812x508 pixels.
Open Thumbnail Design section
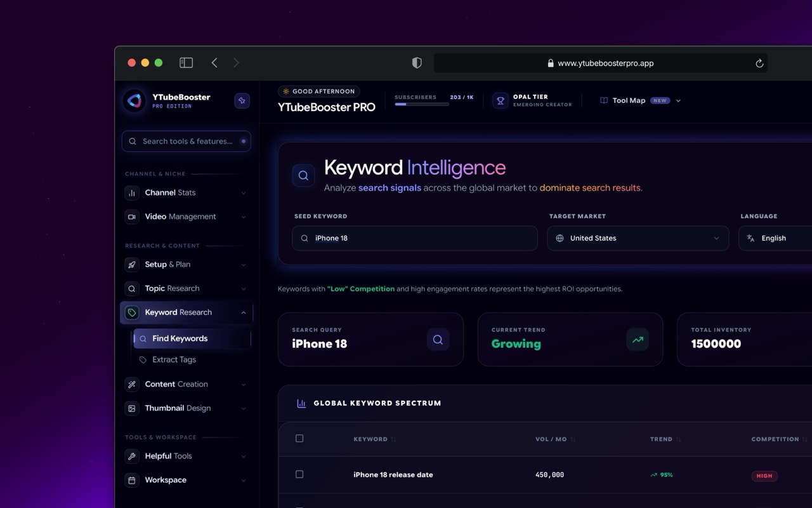(x=186, y=408)
